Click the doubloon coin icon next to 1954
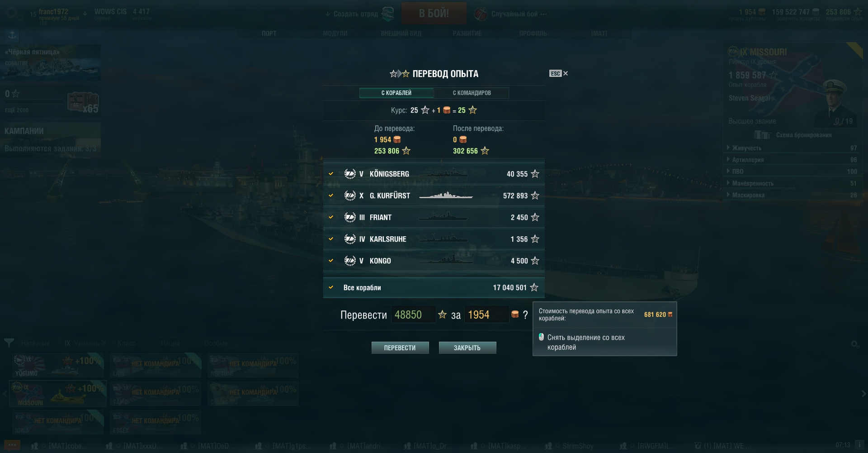 pyautogui.click(x=515, y=315)
